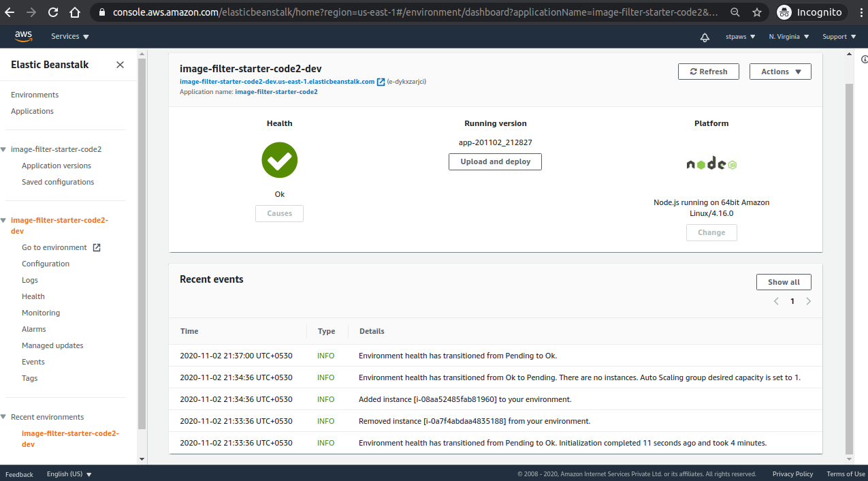The width and height of the screenshot is (868, 481).
Task: Click the Refresh button
Action: click(709, 72)
